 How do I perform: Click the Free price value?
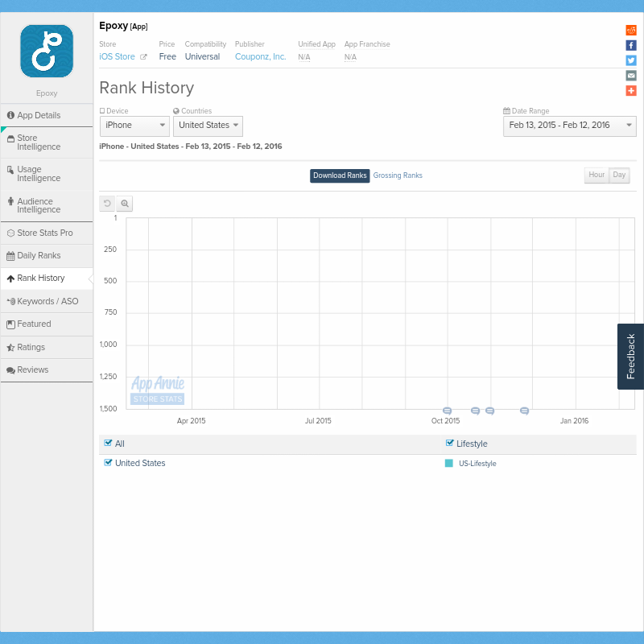coord(167,56)
